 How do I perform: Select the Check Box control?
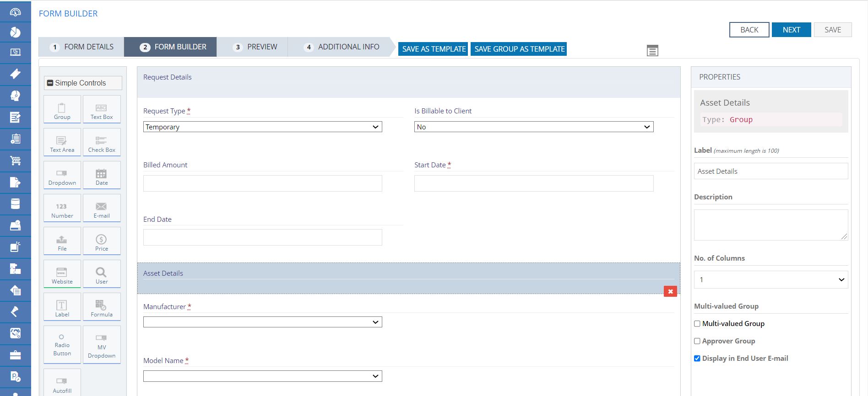coord(102,142)
